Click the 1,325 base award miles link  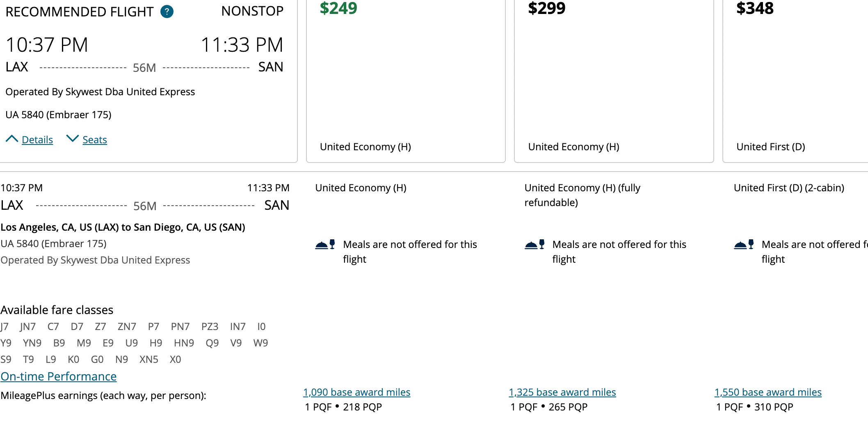pos(562,392)
